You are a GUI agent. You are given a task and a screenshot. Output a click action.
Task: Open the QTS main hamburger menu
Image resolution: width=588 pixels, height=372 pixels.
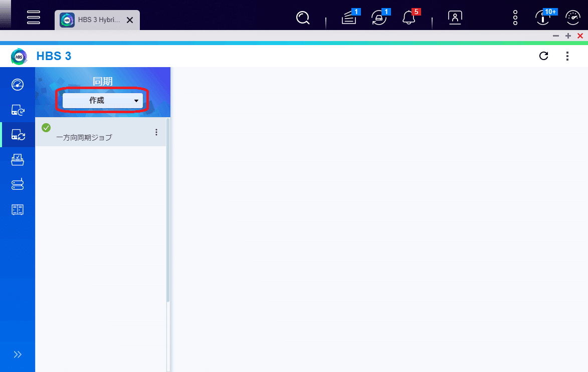point(34,17)
